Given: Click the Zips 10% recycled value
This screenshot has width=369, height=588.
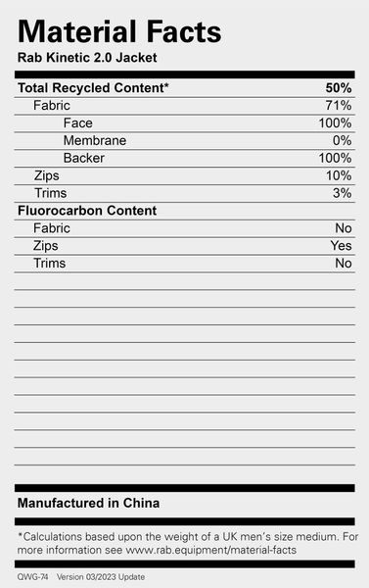Looking at the screenshot, I should (x=339, y=175).
